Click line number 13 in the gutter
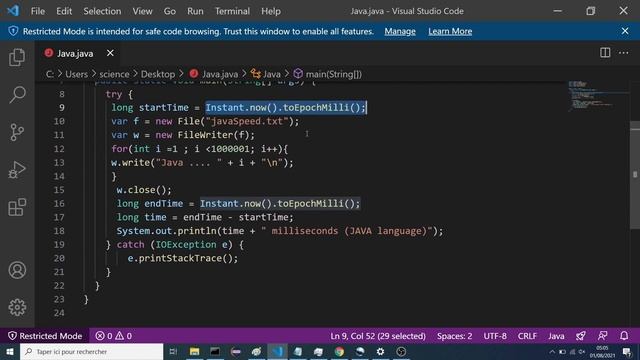The width and height of the screenshot is (640, 360). pos(59,162)
